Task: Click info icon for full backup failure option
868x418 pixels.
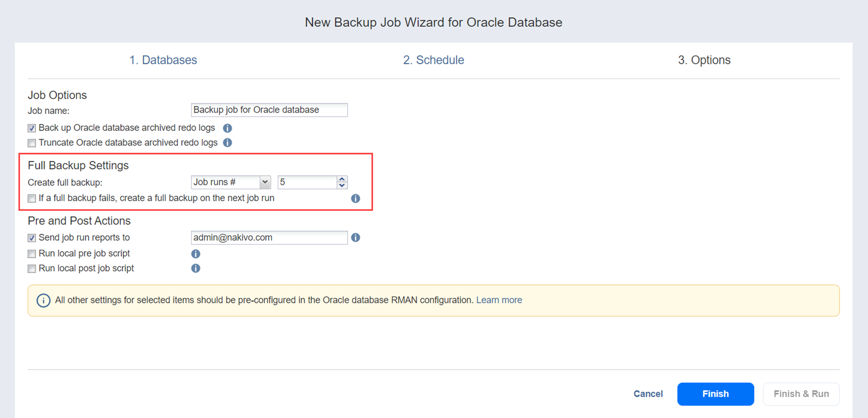Action: tap(355, 199)
